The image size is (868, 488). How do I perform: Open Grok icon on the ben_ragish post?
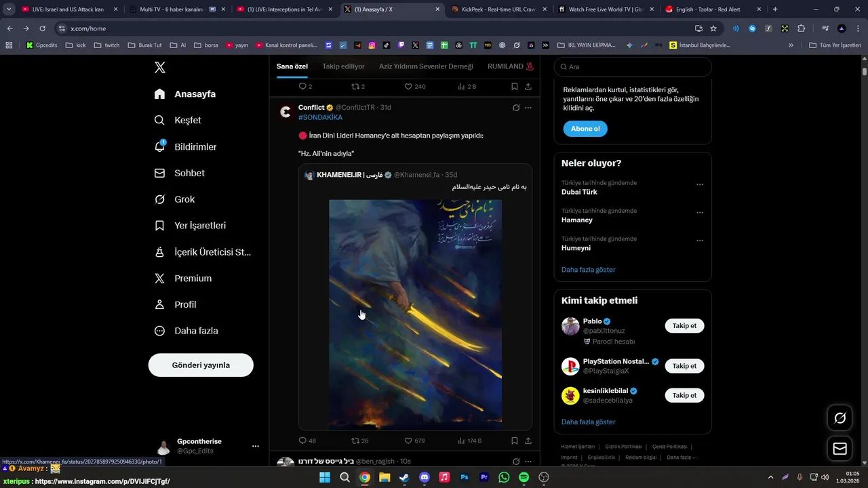(516, 462)
